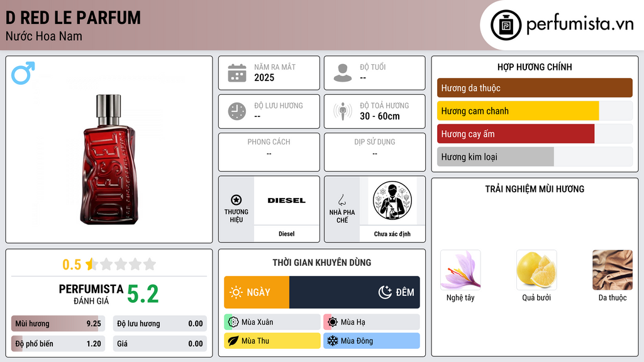Click the sillage icon for Độ toả hương
The image size is (644, 362).
[x=343, y=111]
